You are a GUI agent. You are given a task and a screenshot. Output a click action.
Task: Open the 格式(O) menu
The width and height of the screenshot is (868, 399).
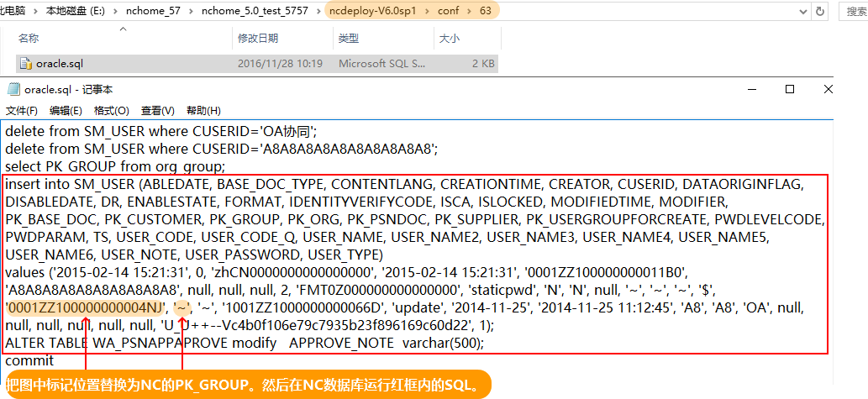pos(111,110)
